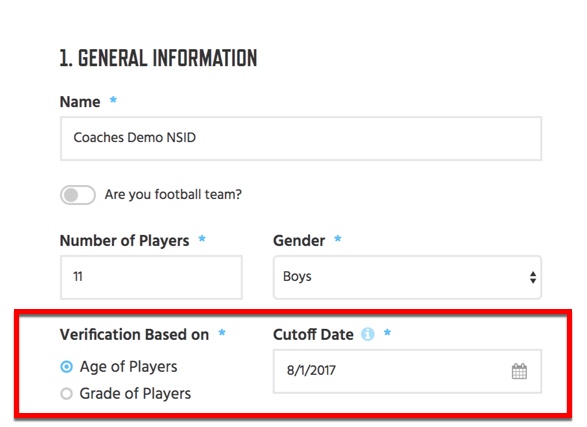Screen dimensions: 587x427
Task: Click the Name field label
Action: (80, 102)
